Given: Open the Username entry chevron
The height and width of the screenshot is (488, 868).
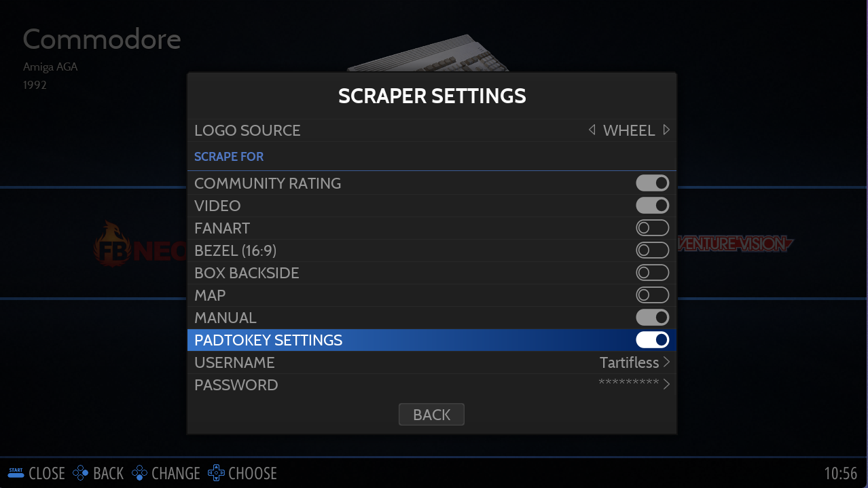Looking at the screenshot, I should click(x=666, y=362).
